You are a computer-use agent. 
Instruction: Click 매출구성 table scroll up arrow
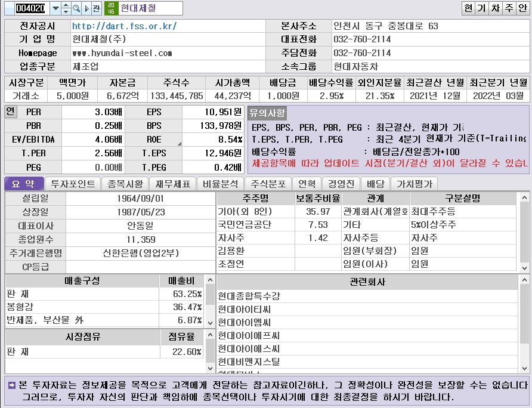(210, 280)
